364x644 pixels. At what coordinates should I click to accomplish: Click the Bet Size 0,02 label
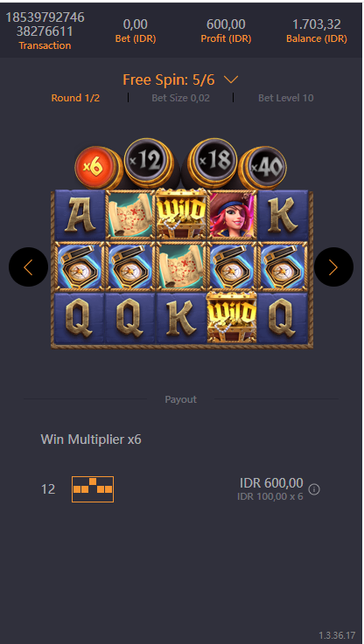tap(180, 98)
